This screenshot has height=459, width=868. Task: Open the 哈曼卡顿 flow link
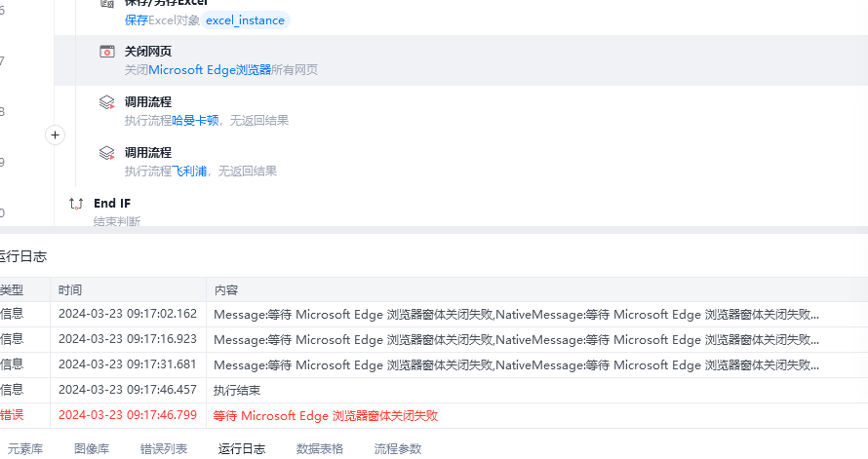pos(195,121)
